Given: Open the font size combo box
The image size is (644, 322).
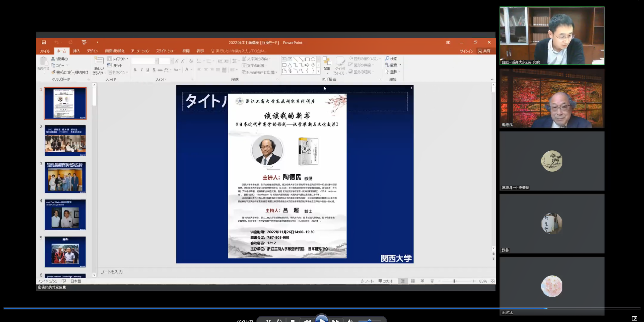Looking at the screenshot, I should [x=165, y=61].
